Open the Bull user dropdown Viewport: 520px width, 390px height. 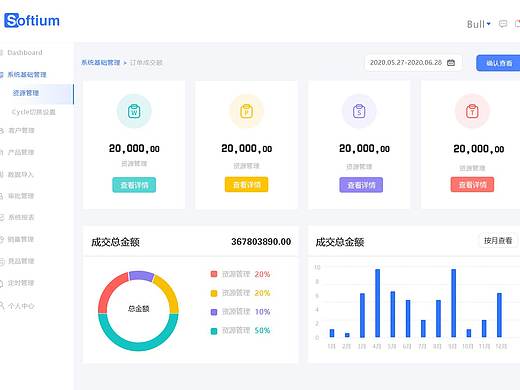pyautogui.click(x=479, y=24)
